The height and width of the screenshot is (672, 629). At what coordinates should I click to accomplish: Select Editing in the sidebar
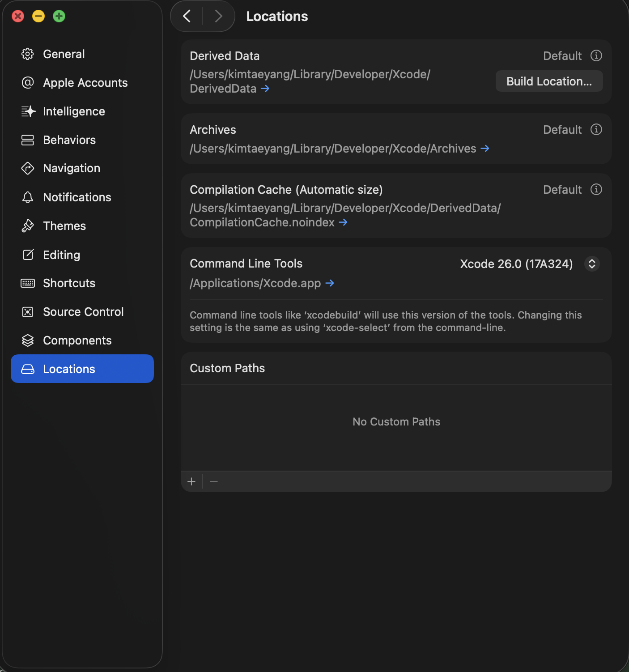pyautogui.click(x=82, y=255)
